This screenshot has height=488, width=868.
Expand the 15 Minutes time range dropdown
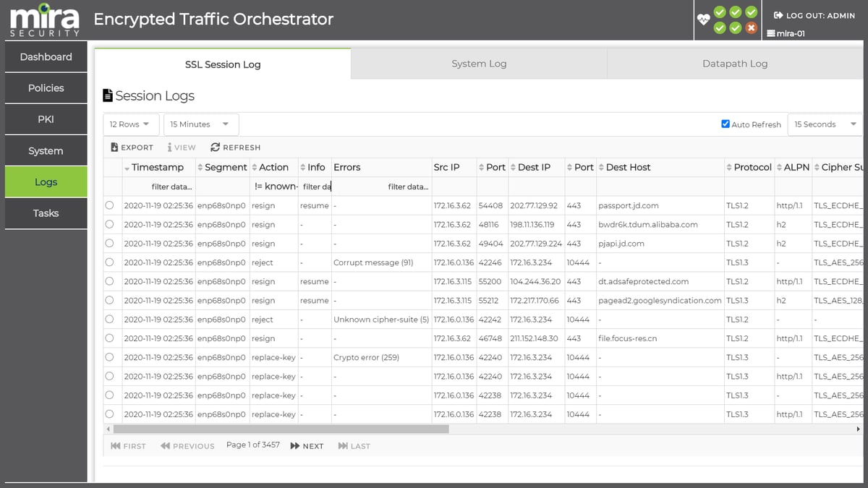200,124
